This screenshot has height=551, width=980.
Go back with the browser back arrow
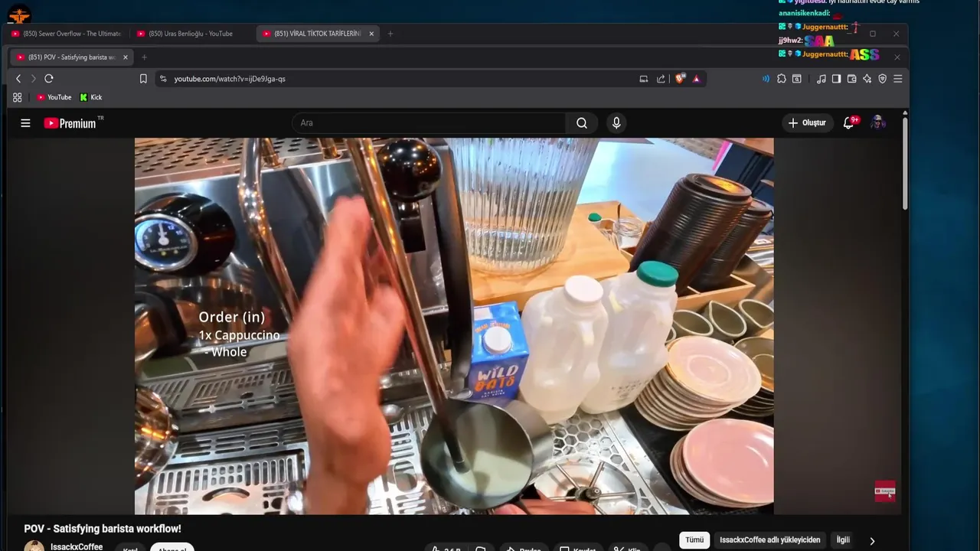[18, 79]
